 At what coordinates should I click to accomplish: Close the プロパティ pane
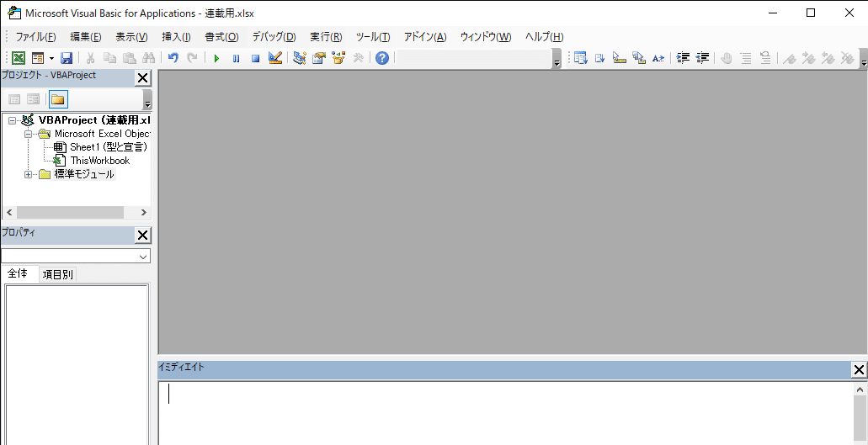[143, 235]
